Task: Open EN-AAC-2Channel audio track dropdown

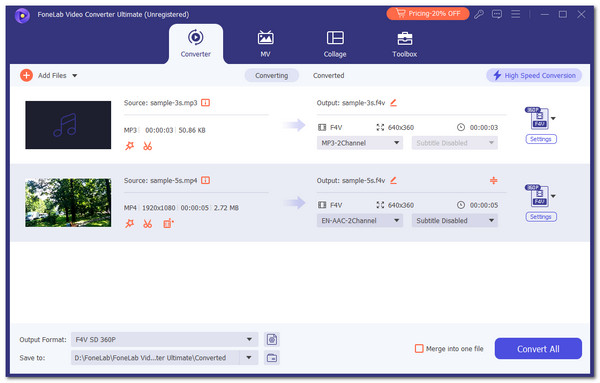Action: 360,221
